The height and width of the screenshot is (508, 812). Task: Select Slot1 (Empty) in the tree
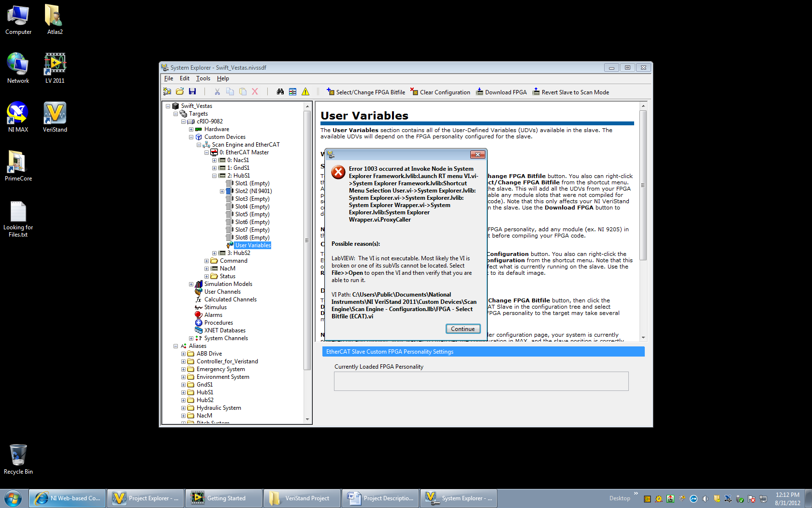click(252, 183)
